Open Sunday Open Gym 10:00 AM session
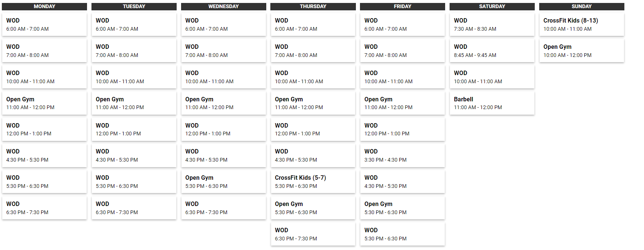The image size is (644, 250). 581,51
